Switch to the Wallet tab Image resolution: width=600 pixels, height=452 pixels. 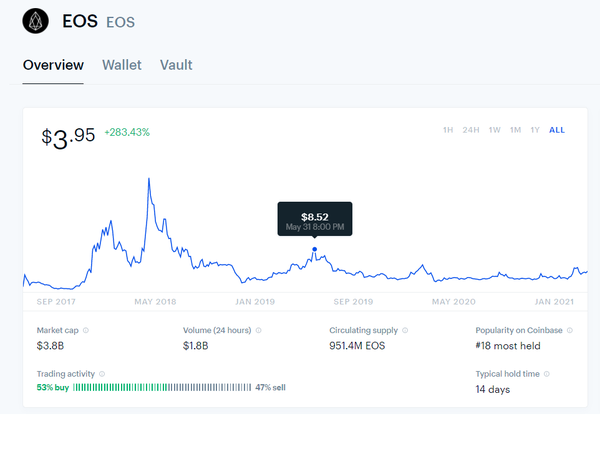click(122, 65)
